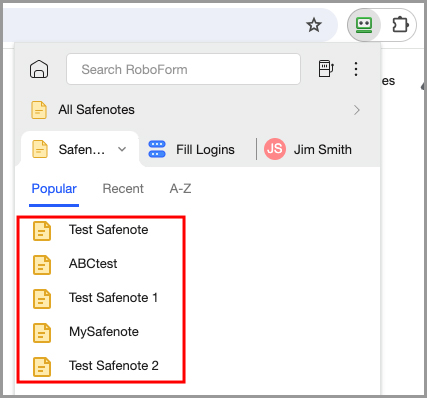This screenshot has width=427, height=398.
Task: Open the Test Safenote 1 entry
Action: coord(113,298)
